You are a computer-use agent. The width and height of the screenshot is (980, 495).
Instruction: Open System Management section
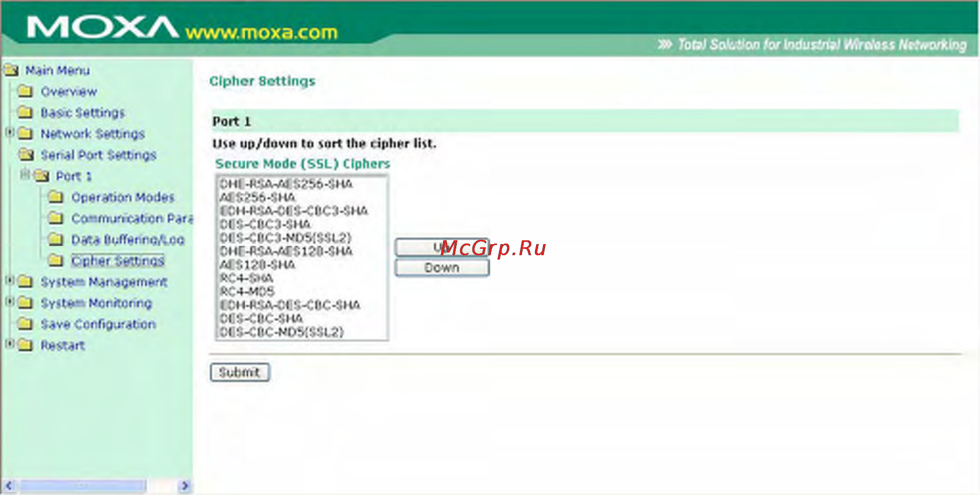click(x=104, y=282)
